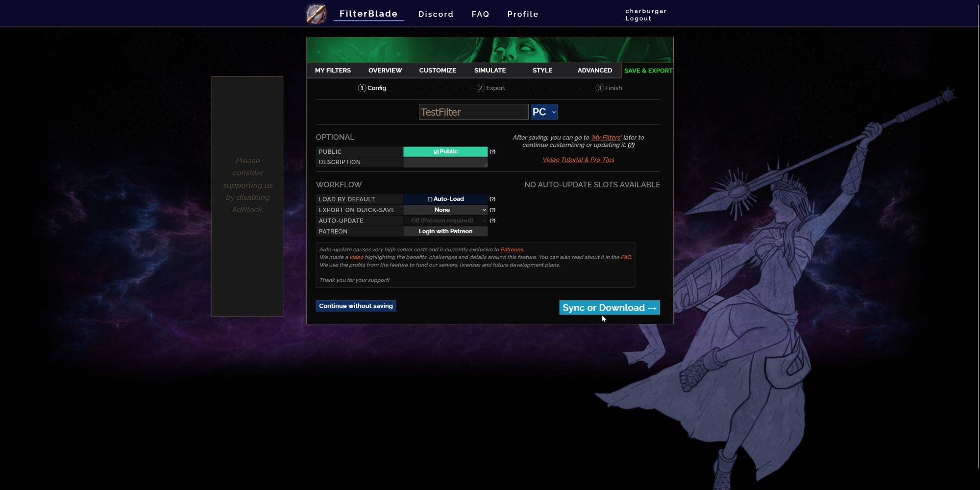Click the TestFilter name input field
980x490 pixels.
(473, 112)
